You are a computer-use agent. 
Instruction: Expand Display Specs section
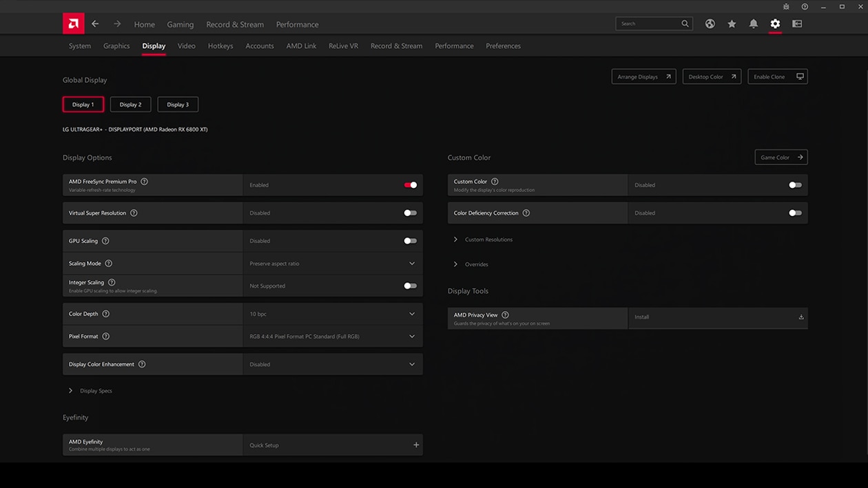click(x=90, y=390)
